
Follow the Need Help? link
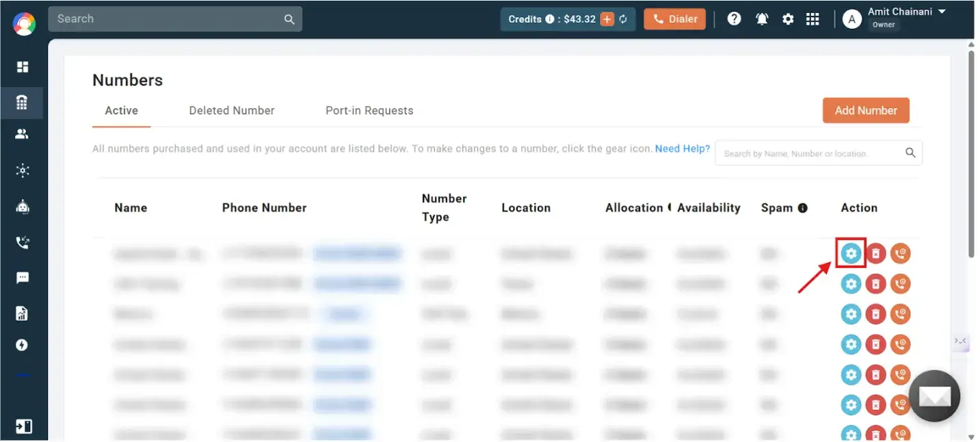coord(682,148)
